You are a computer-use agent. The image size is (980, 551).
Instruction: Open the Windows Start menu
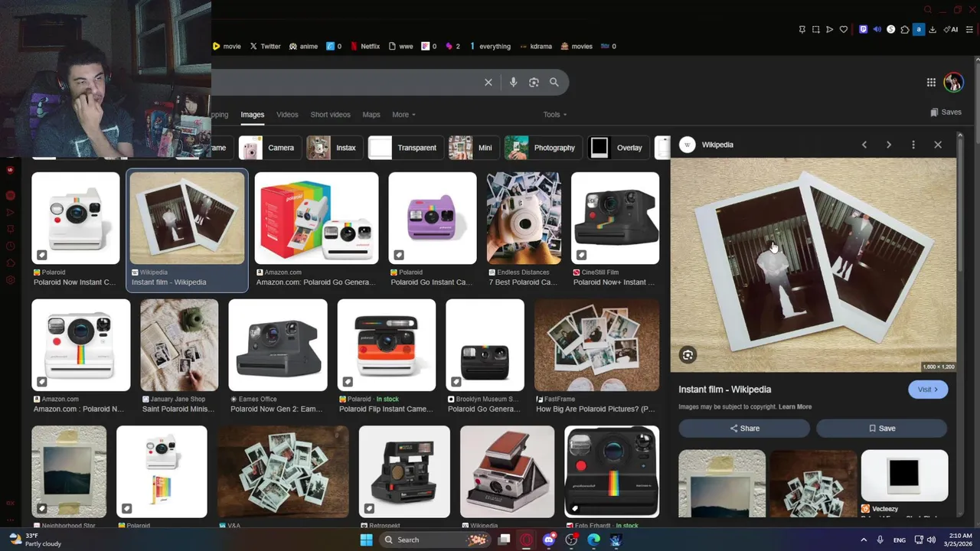366,540
